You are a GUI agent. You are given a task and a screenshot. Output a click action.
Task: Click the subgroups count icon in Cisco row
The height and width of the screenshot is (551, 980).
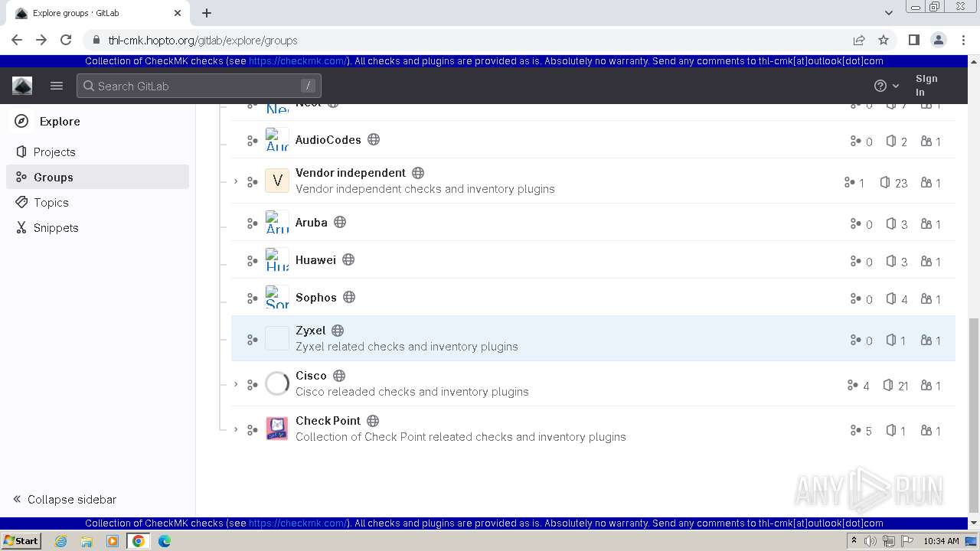click(852, 385)
